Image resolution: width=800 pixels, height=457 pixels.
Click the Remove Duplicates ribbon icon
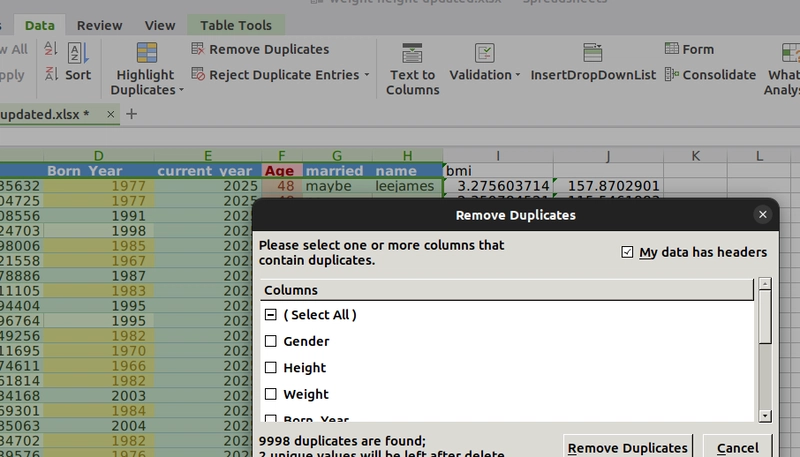pos(197,49)
